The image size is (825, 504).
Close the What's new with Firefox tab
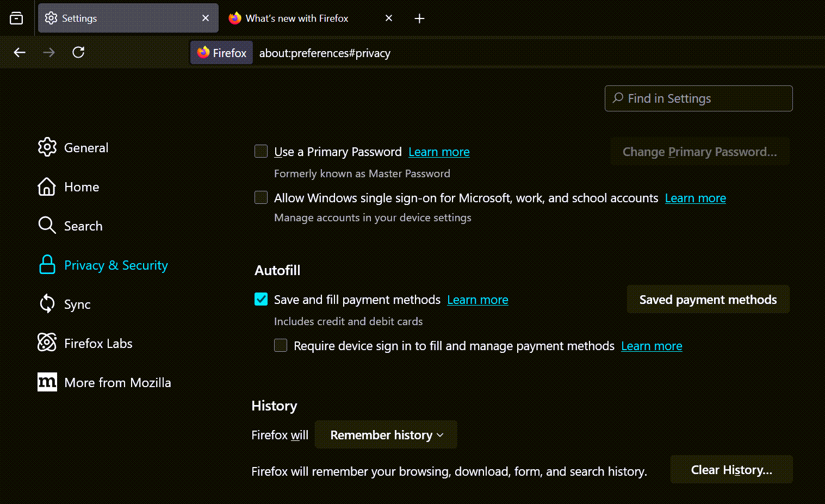click(x=389, y=18)
